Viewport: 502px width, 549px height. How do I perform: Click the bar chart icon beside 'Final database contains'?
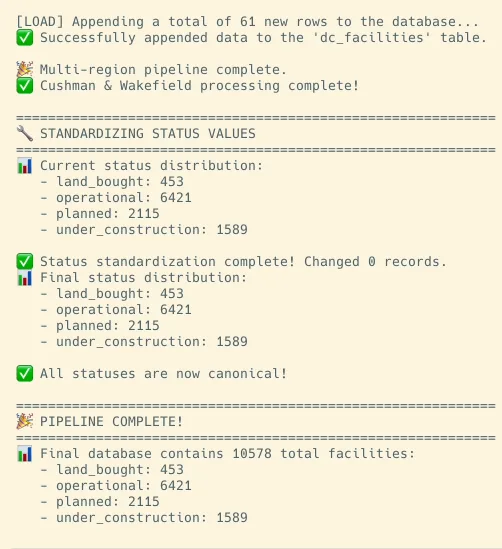[x=25, y=454]
